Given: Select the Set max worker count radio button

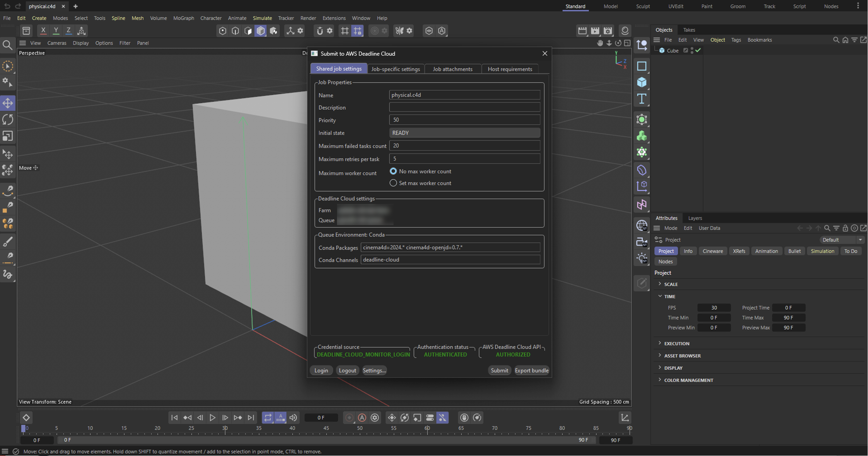Looking at the screenshot, I should click(393, 183).
